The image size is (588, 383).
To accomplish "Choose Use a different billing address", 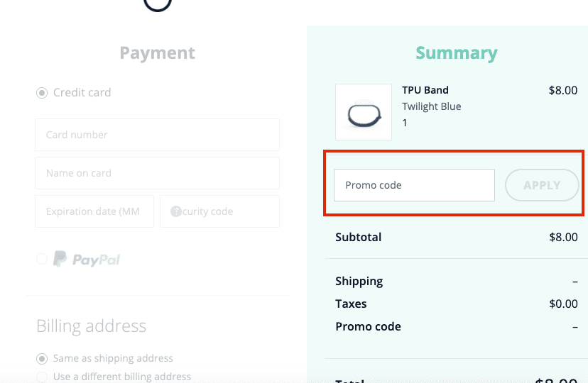I will click(42, 377).
